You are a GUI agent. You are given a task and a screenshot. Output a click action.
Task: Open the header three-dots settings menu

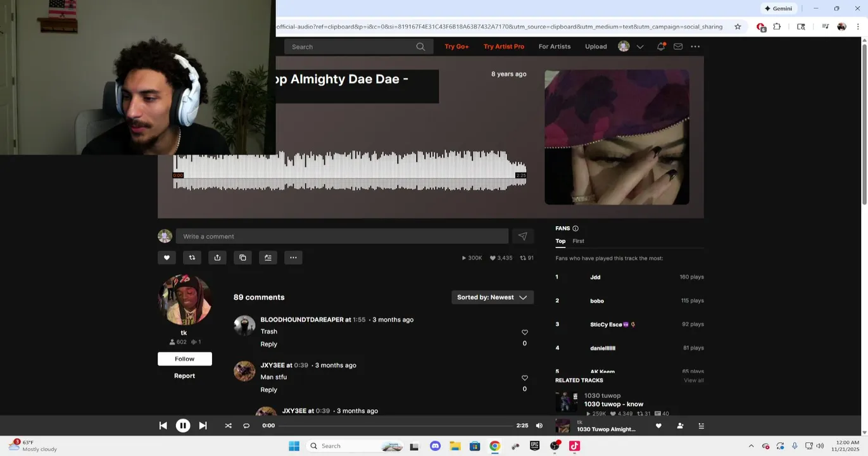695,46
